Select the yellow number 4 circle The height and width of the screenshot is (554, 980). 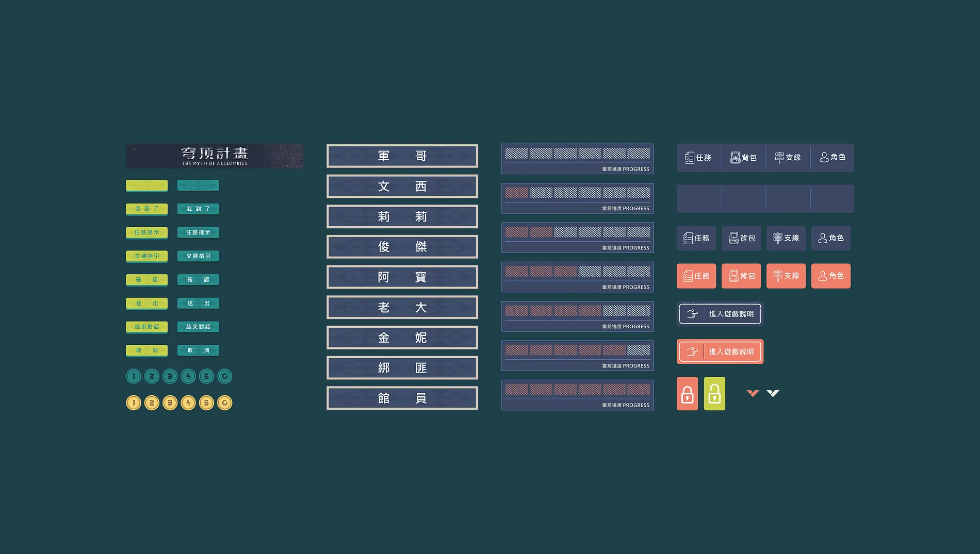point(188,402)
